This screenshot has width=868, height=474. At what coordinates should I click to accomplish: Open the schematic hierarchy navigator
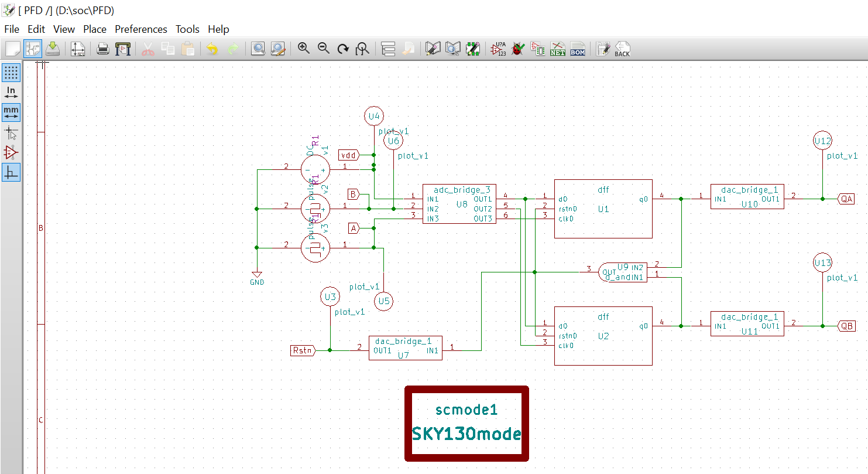point(387,49)
